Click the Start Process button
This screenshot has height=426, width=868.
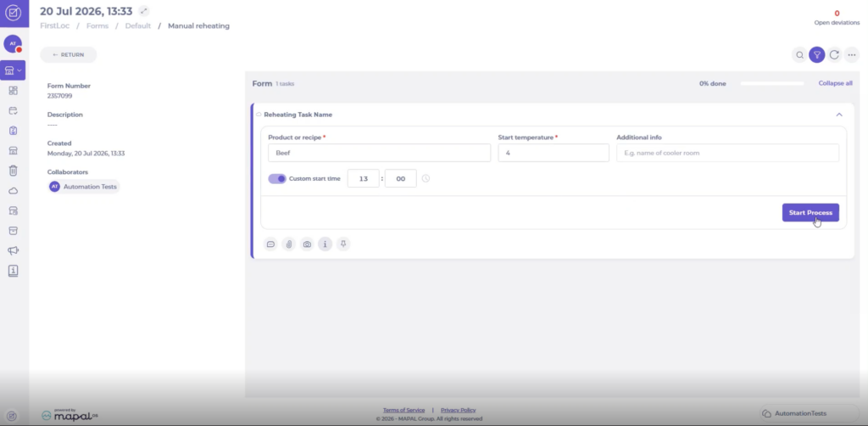(810, 213)
